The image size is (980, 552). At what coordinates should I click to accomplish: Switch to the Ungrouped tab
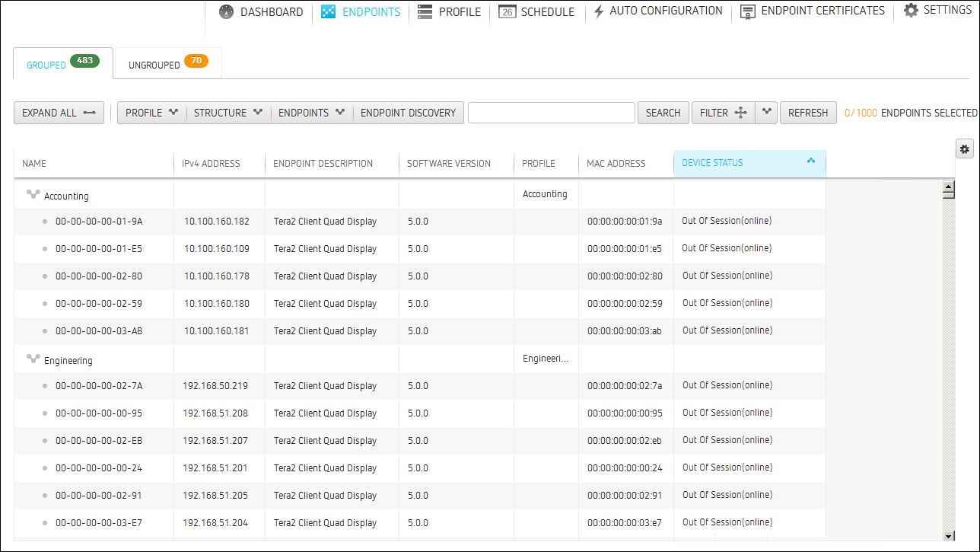pos(168,63)
